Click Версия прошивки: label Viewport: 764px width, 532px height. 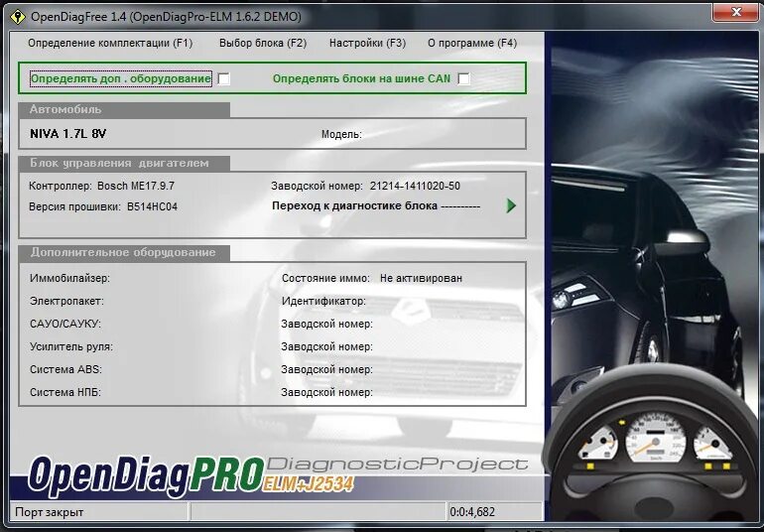click(74, 206)
